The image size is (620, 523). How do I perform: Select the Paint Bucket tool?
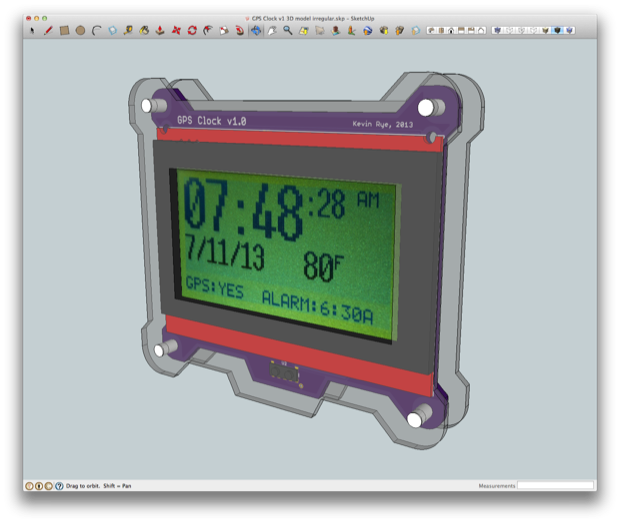coord(144,30)
